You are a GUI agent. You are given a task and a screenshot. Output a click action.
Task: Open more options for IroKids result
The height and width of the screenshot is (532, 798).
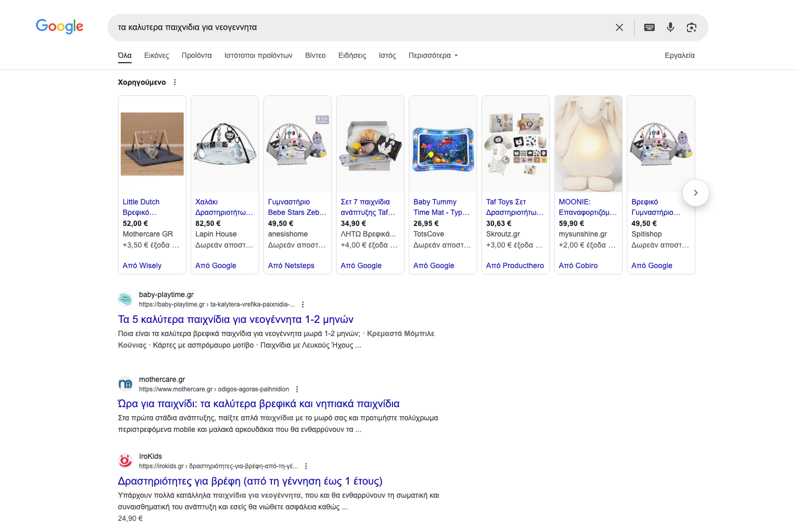[x=306, y=466]
